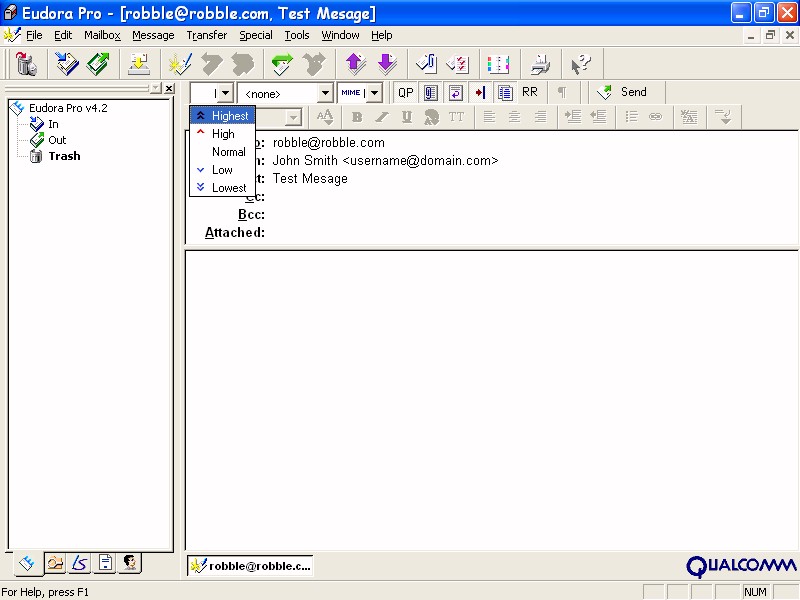The height and width of the screenshot is (600, 800).
Task: Select the Trash mailbox in the tree
Action: click(x=64, y=156)
